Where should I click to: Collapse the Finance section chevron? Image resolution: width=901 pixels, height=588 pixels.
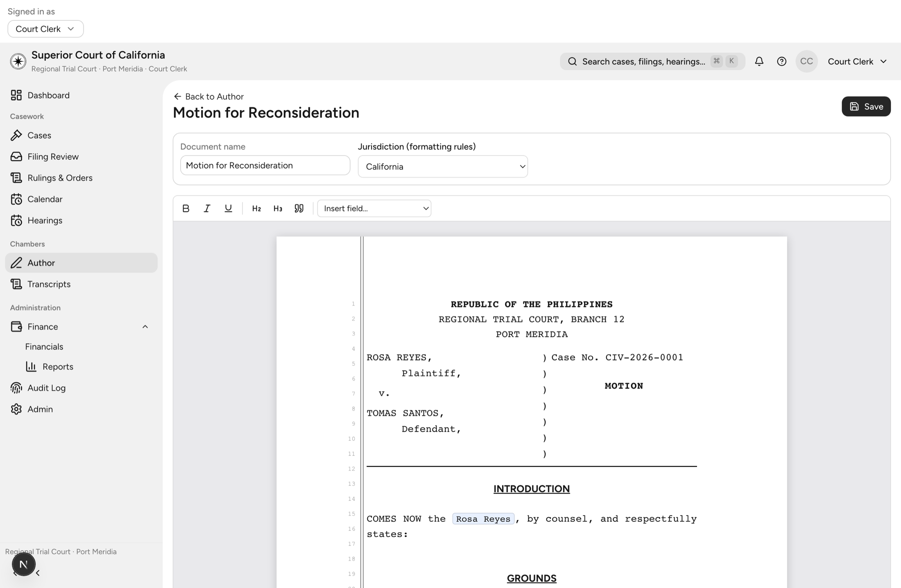coord(145,327)
